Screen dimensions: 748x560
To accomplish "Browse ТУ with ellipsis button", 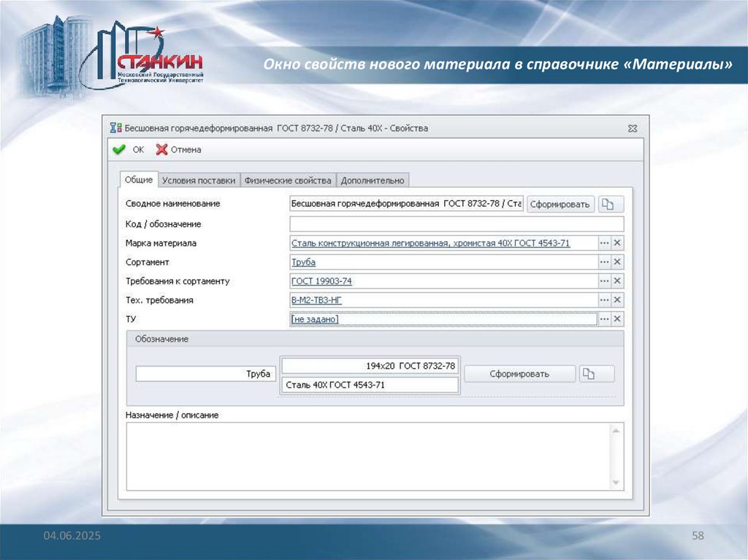I will tap(604, 319).
